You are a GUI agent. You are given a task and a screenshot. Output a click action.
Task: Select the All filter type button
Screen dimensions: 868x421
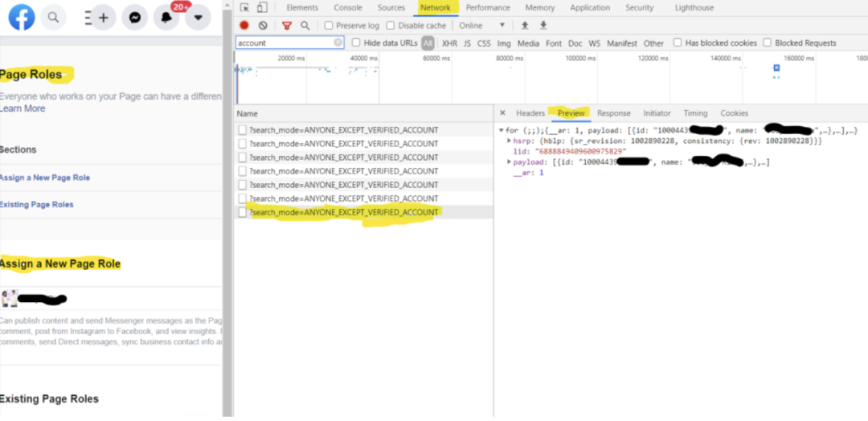click(428, 43)
